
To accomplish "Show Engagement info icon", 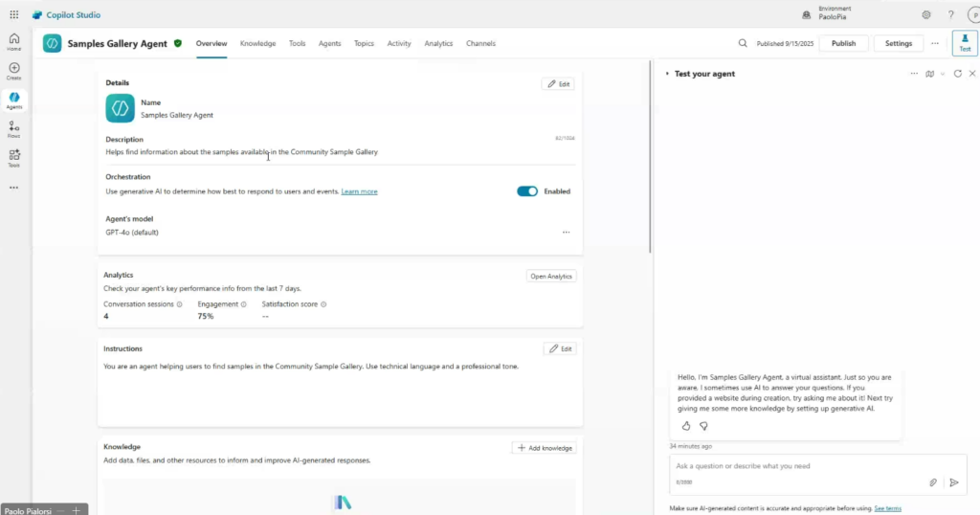I will [x=244, y=304].
